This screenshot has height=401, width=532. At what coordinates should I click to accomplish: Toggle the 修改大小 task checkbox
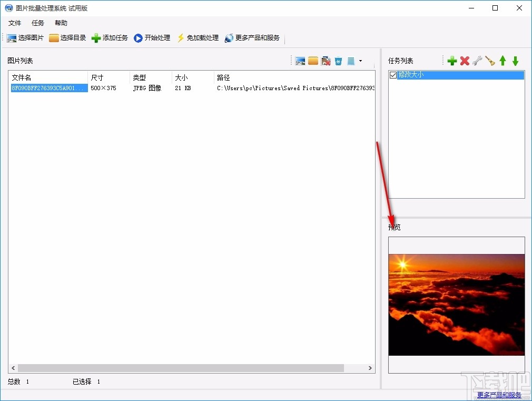[x=393, y=75]
